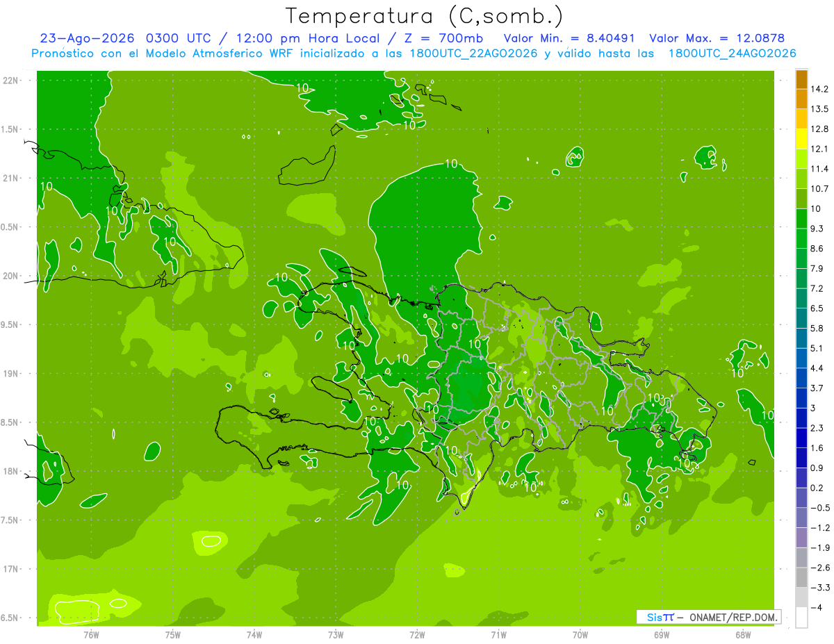This screenshot has height=644, width=834.
Task: Click the "73W" longitude label
Action: coord(336,635)
